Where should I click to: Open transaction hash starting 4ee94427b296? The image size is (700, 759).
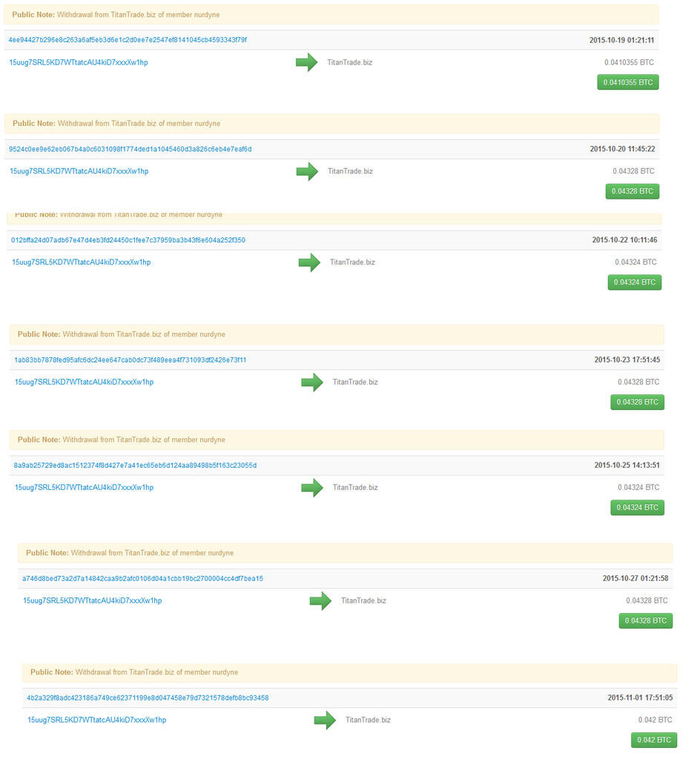[x=128, y=40]
